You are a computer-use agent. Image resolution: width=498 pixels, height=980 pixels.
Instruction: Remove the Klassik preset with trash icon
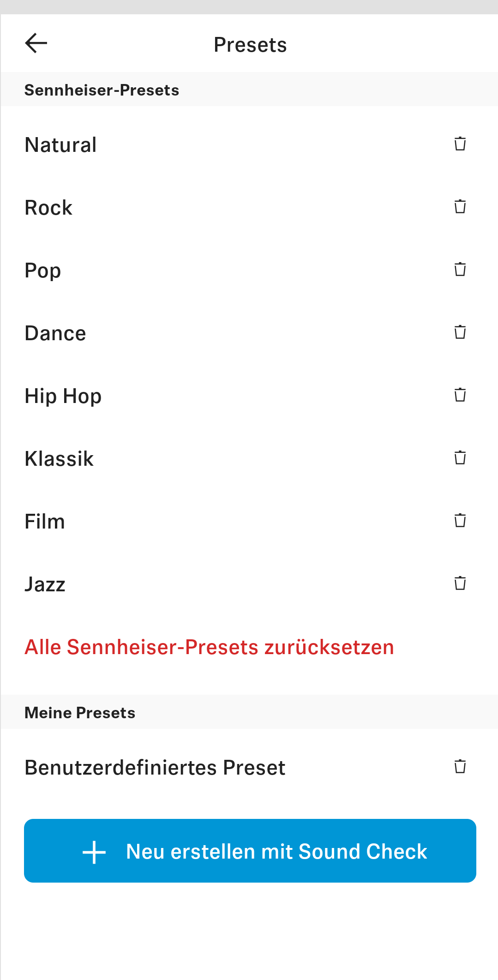tap(460, 458)
